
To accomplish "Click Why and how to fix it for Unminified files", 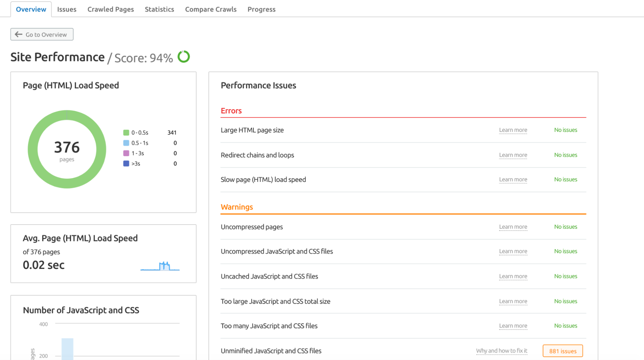I will (502, 351).
